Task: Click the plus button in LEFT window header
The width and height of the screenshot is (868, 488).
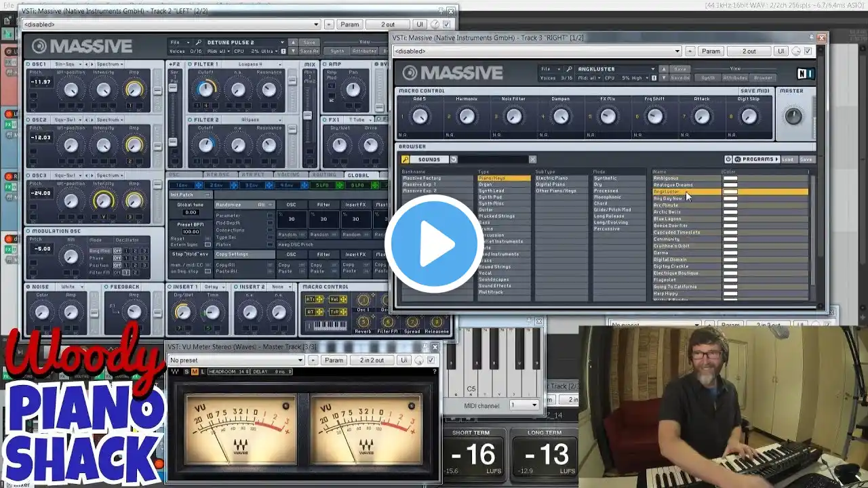Action: pos(329,24)
